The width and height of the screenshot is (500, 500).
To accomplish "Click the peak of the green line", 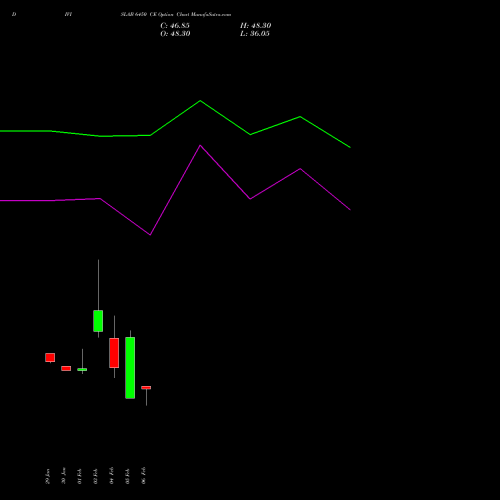I will pyautogui.click(x=200, y=101).
